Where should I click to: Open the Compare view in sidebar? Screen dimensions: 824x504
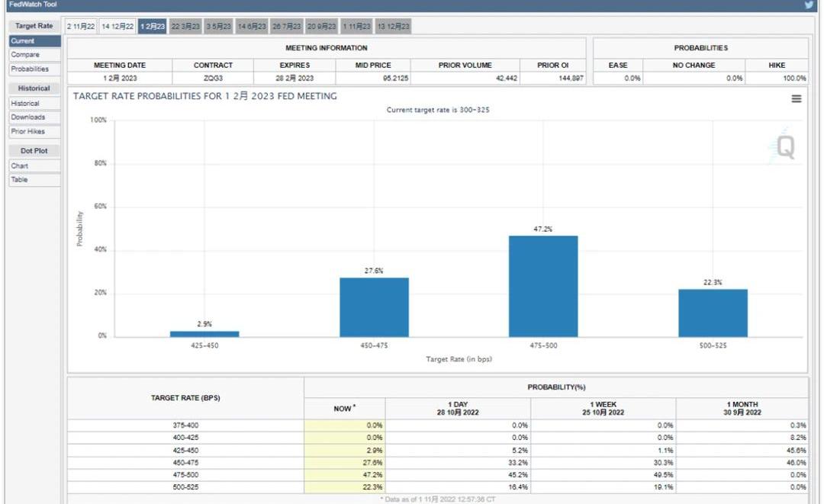(x=25, y=55)
